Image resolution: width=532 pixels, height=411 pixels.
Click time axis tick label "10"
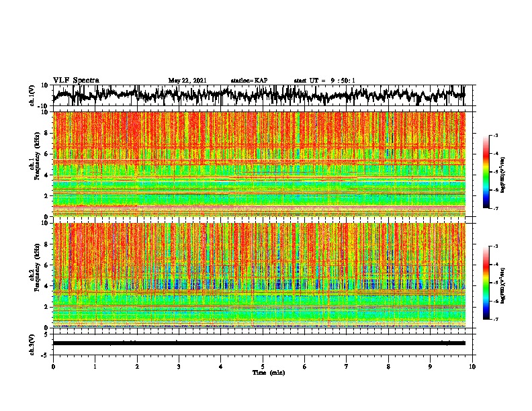[472, 367]
